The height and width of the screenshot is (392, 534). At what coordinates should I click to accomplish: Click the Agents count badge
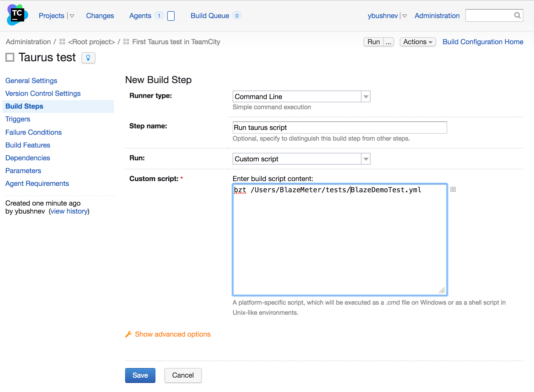pyautogui.click(x=159, y=16)
